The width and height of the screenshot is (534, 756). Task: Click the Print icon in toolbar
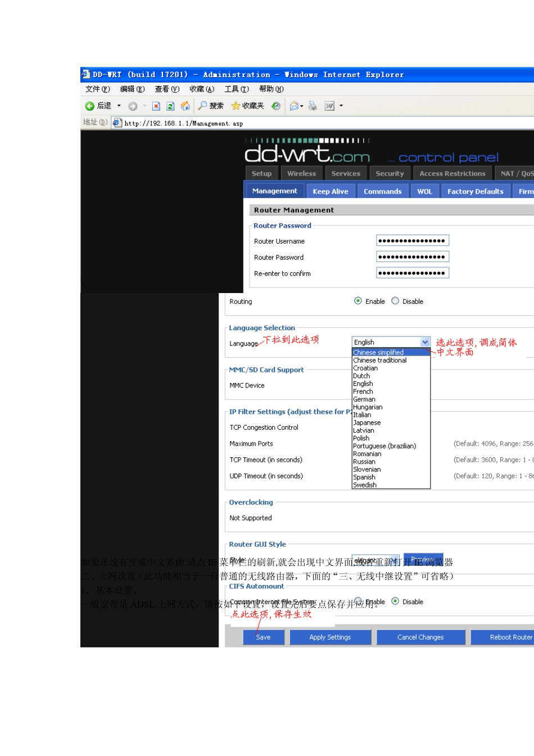pos(313,106)
